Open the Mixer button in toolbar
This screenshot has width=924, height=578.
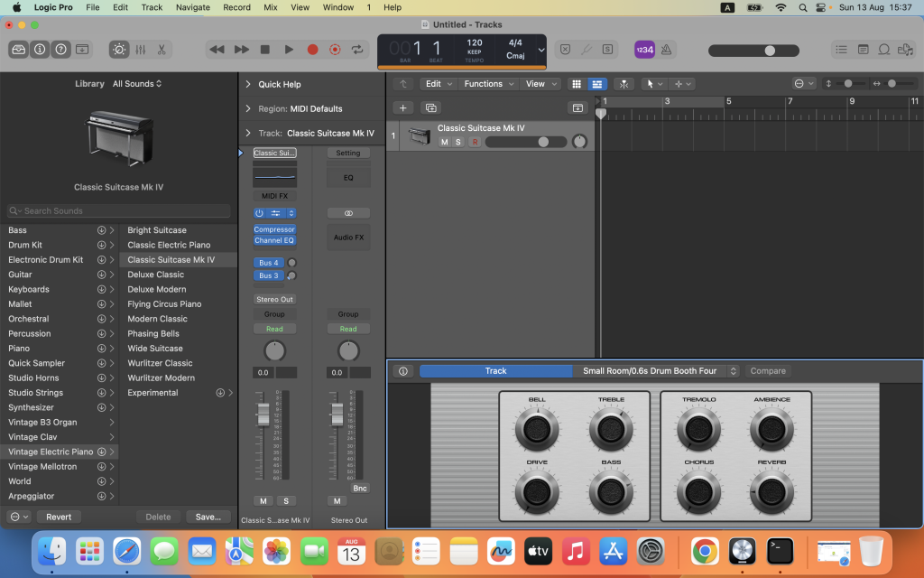[140, 50]
